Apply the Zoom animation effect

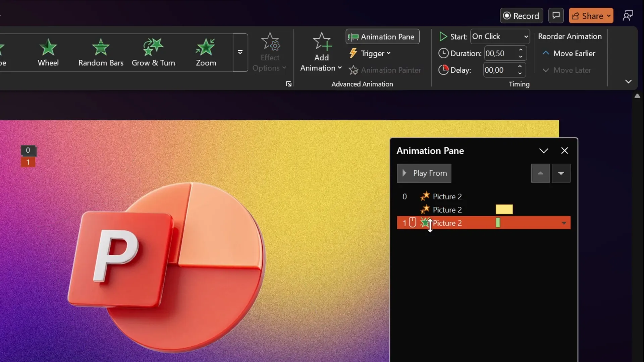click(x=206, y=53)
